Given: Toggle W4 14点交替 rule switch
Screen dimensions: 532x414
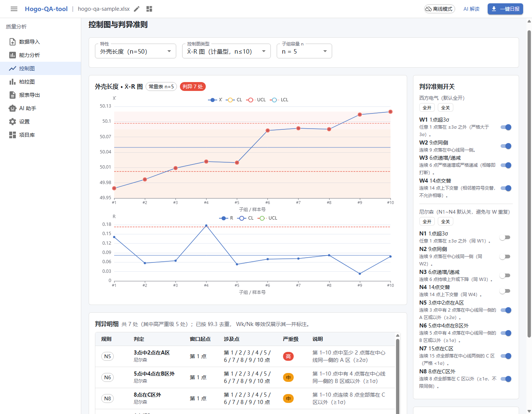Looking at the screenshot, I should click(506, 188).
